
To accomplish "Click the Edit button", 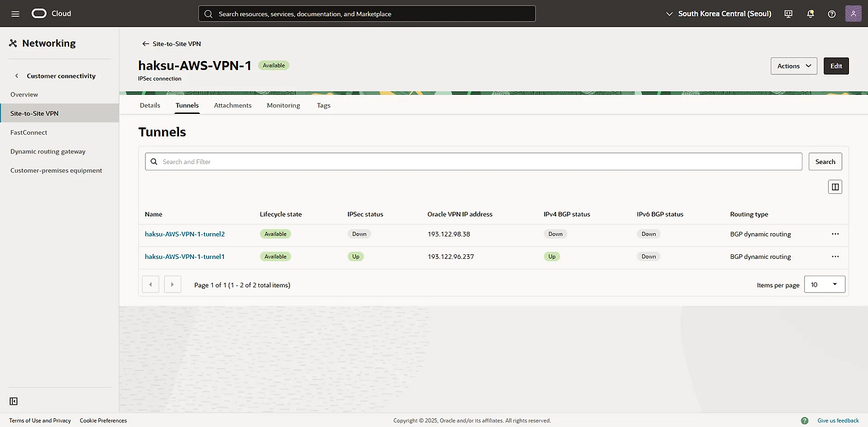I will coord(835,66).
